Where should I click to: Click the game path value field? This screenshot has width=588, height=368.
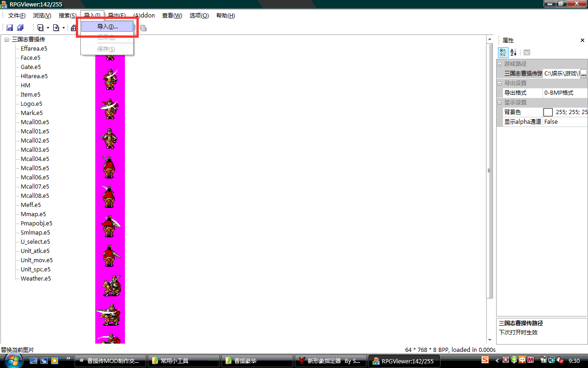click(561, 74)
